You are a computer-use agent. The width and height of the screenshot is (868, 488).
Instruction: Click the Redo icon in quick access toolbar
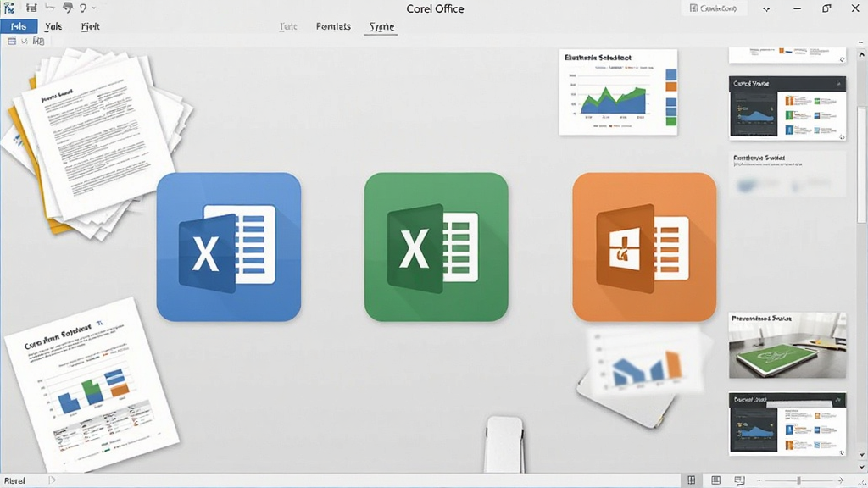83,8
